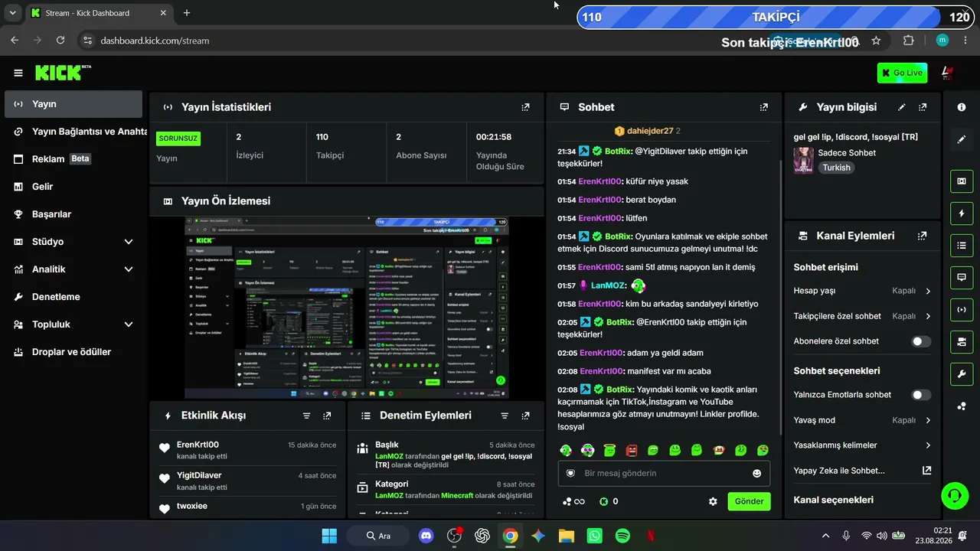Show hidden system tray icons
This screenshot has height=551, width=980.
[825, 536]
